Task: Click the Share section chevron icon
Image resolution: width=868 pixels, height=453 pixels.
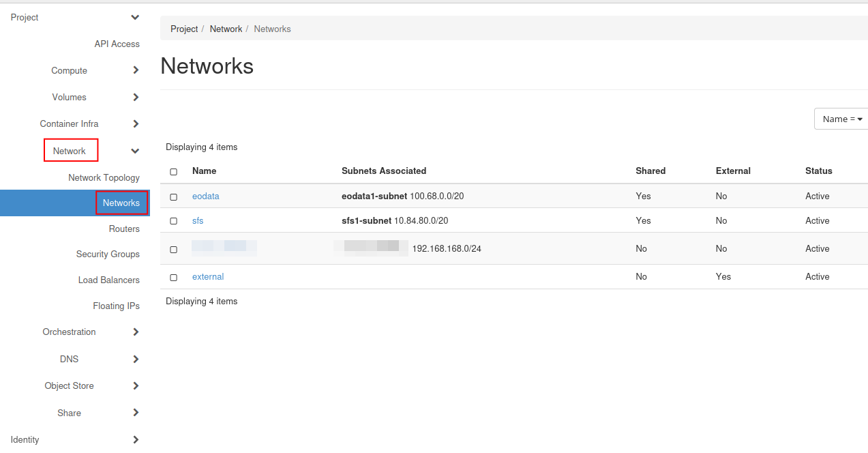Action: [x=136, y=413]
